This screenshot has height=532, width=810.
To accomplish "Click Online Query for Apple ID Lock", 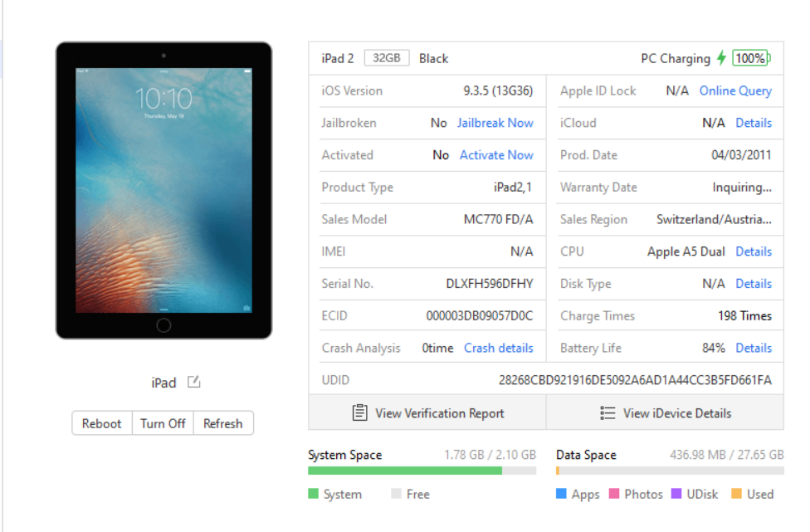I will coord(735,91).
